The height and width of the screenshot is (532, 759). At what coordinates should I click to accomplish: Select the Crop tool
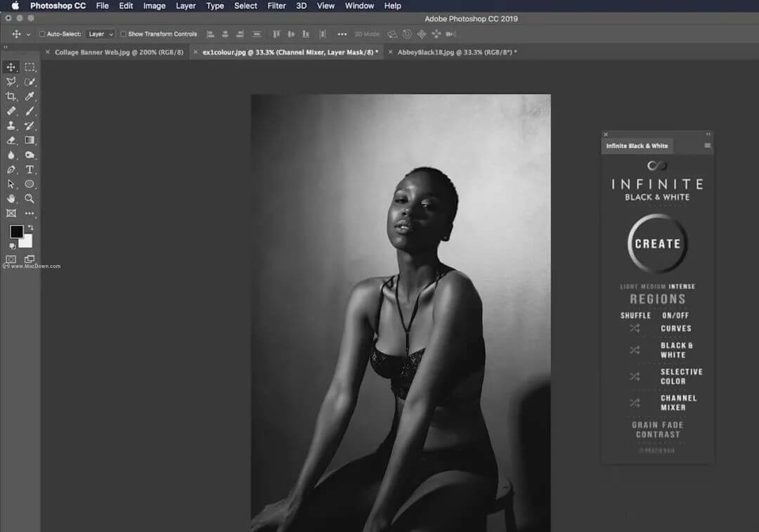pyautogui.click(x=11, y=96)
